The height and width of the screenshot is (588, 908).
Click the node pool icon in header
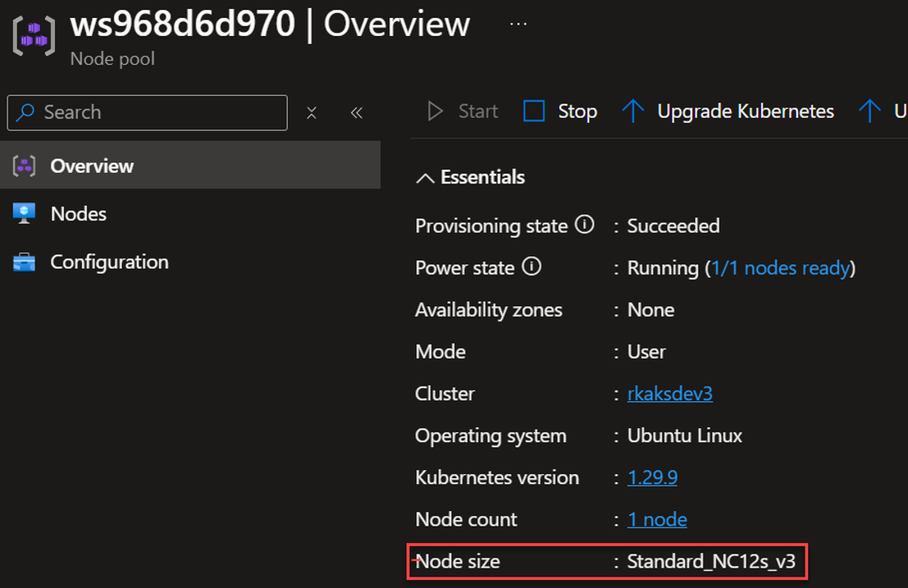pyautogui.click(x=34, y=37)
